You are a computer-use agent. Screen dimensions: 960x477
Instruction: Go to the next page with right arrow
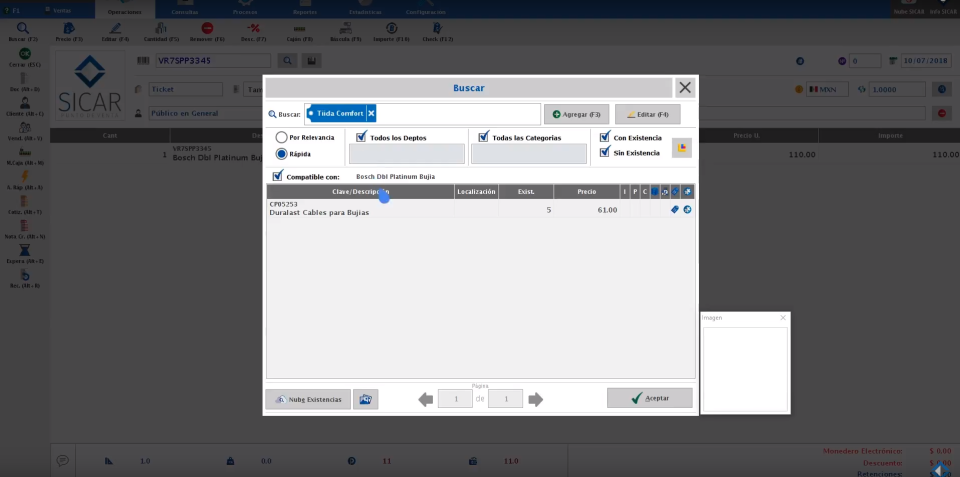click(x=536, y=400)
